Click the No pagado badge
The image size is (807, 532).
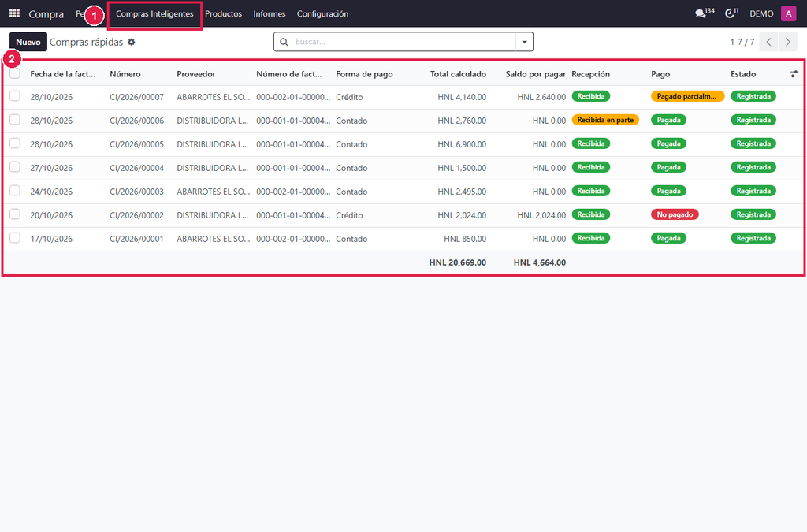675,214
